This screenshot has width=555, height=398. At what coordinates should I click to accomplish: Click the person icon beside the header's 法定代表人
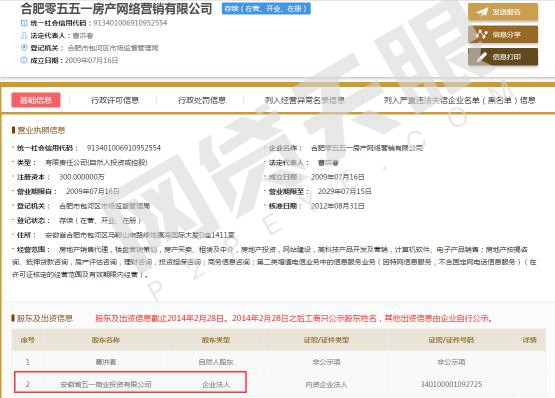(x=24, y=35)
